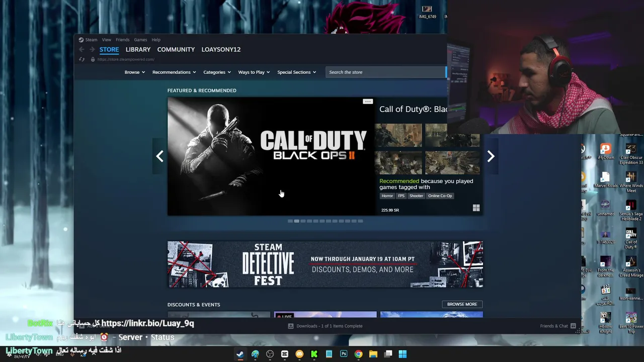Screen dimensions: 644x362
Task: Expand the Recommendations dropdown
Action: 174,72
